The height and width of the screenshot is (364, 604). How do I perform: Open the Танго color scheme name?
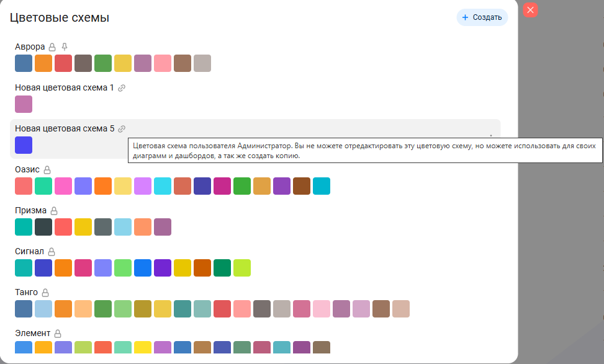(x=26, y=293)
